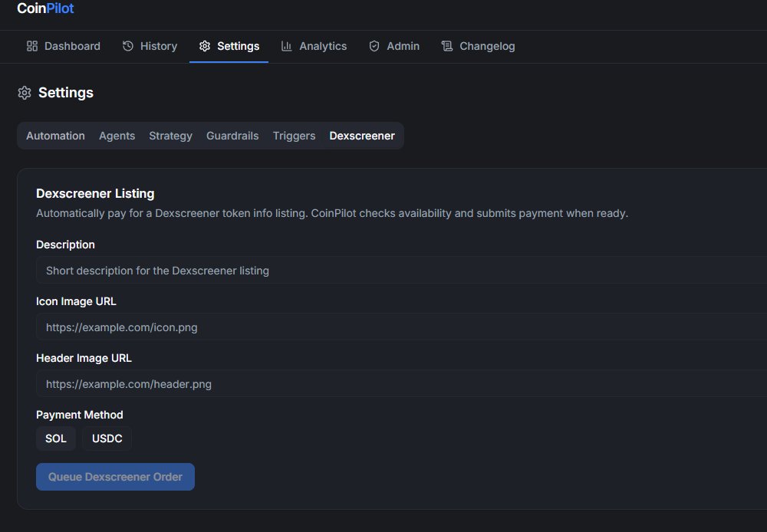
Task: Choose SOL as payment method
Action: coord(56,438)
